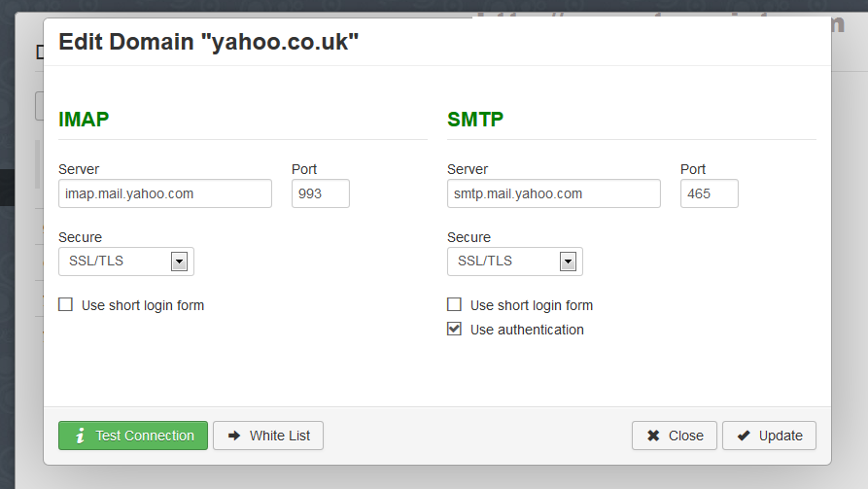Click the IMAP port field showing 993

click(320, 193)
